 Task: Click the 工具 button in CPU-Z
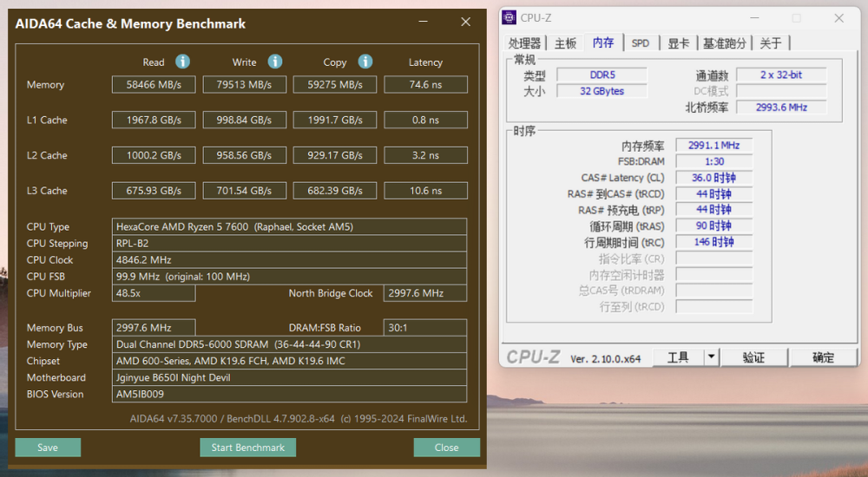(678, 357)
